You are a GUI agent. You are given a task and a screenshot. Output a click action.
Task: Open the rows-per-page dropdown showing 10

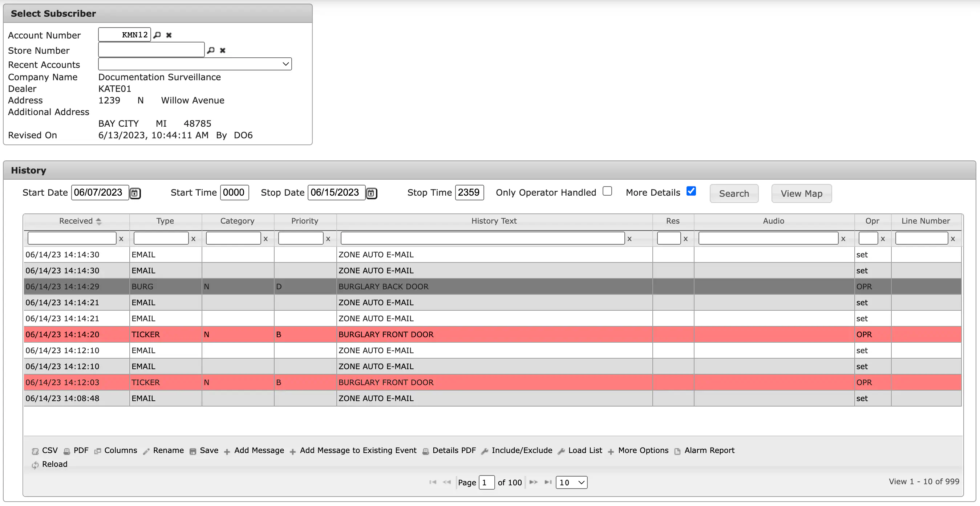[x=571, y=482]
